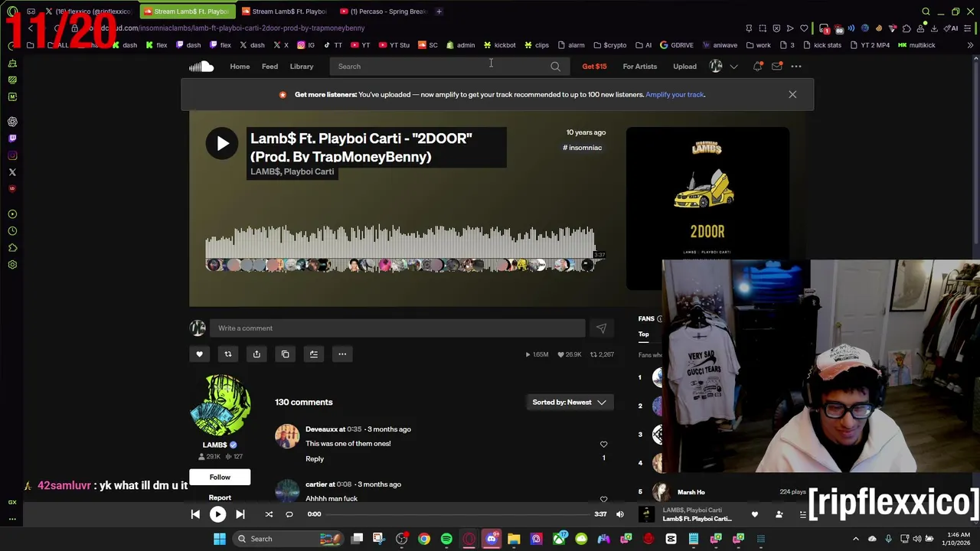Open the Library tab
Screen dimensions: 980x551
pyautogui.click(x=302, y=67)
